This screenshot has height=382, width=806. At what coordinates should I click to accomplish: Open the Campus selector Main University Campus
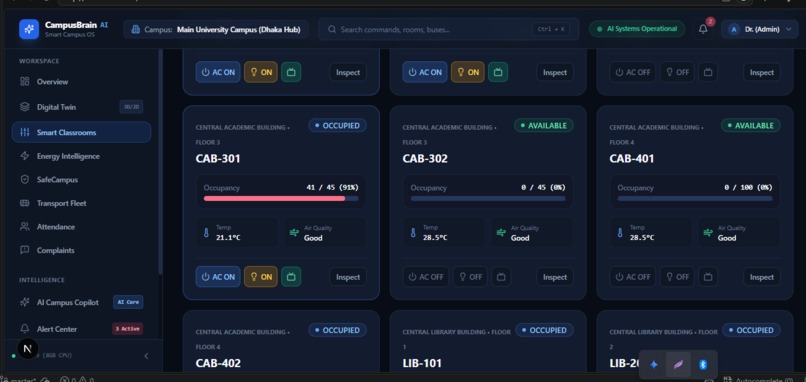coord(216,29)
